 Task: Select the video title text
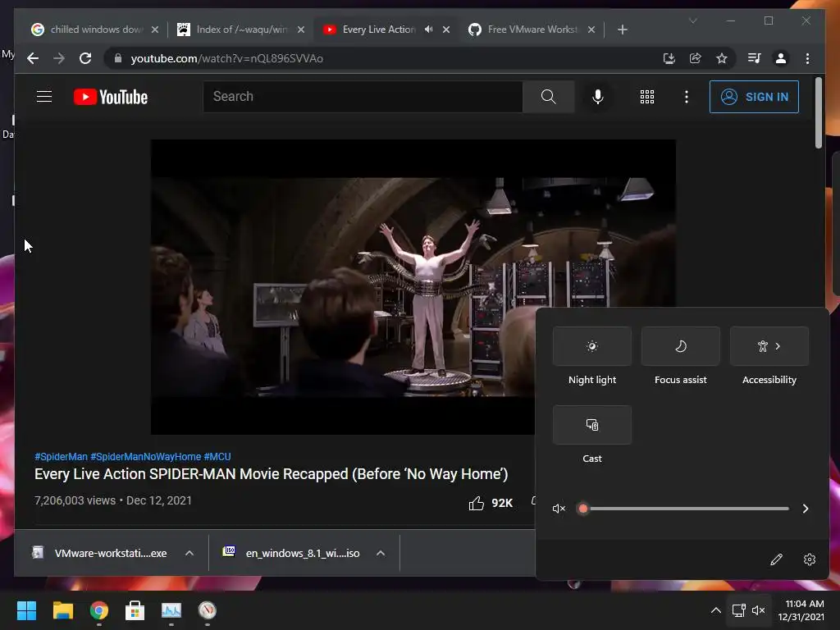point(271,474)
